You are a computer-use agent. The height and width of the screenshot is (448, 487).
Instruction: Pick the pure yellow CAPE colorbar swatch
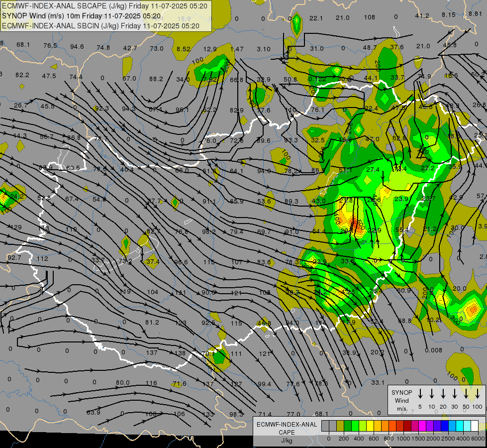pos(370,426)
